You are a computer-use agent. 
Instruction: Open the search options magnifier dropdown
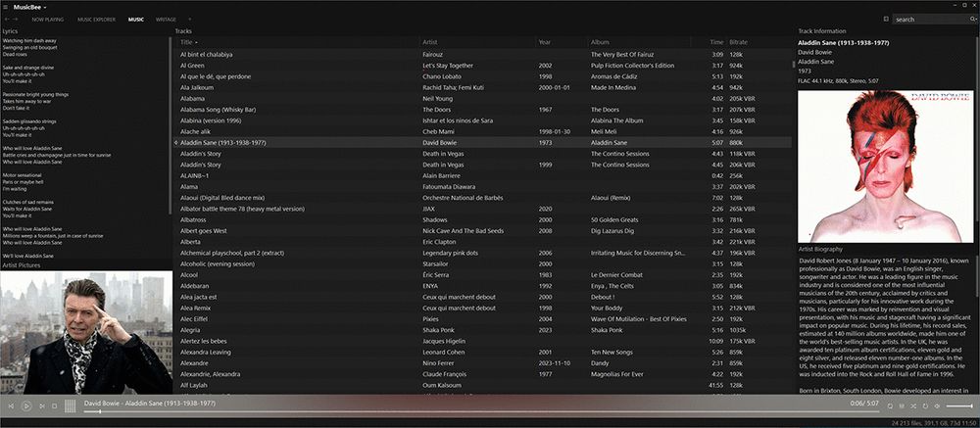click(x=972, y=20)
